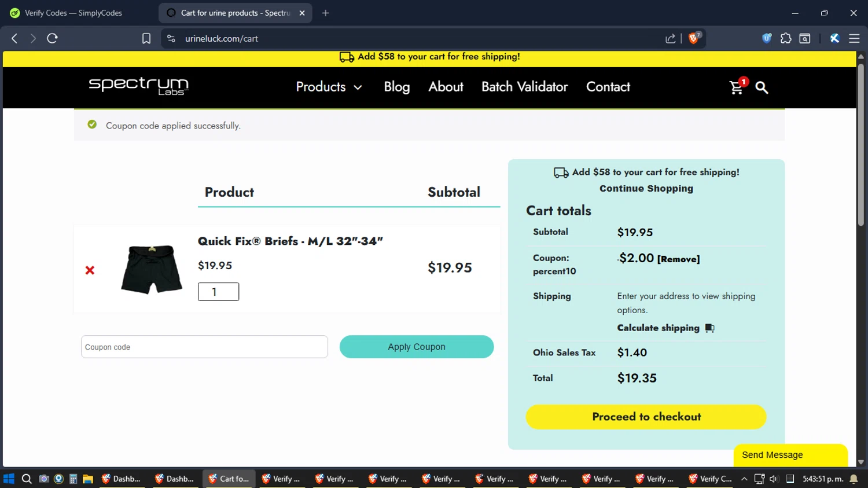Viewport: 868px width, 488px height.
Task: Open the Send Message chat widget
Action: 790,455
